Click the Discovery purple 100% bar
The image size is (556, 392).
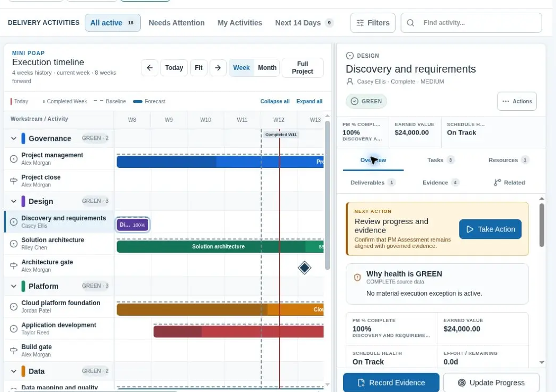click(132, 225)
